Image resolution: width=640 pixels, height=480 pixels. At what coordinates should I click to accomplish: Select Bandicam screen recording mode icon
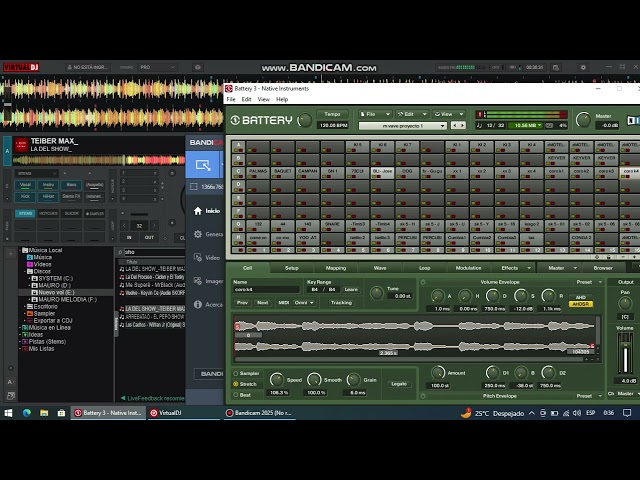click(203, 165)
